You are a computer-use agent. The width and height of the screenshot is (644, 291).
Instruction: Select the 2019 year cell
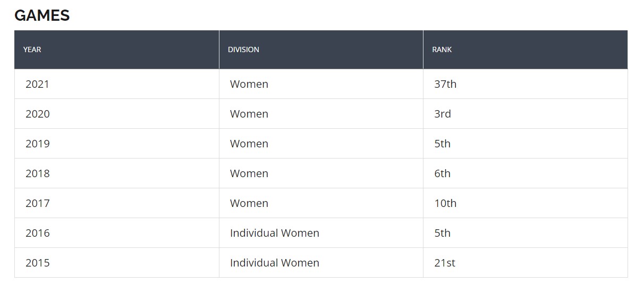coord(38,144)
